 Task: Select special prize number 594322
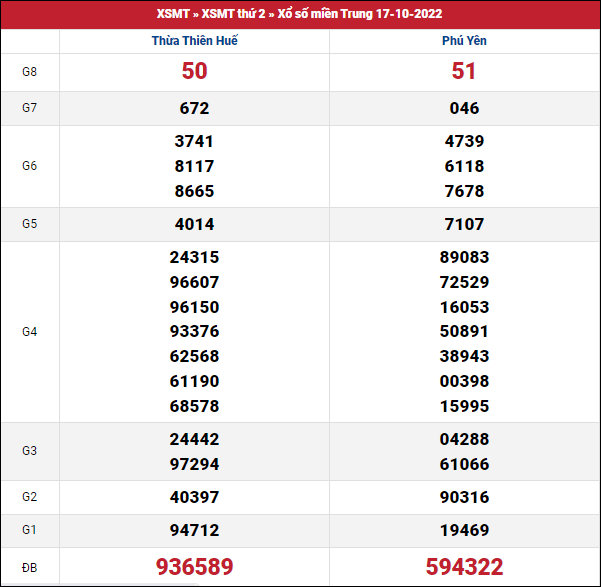(464, 567)
